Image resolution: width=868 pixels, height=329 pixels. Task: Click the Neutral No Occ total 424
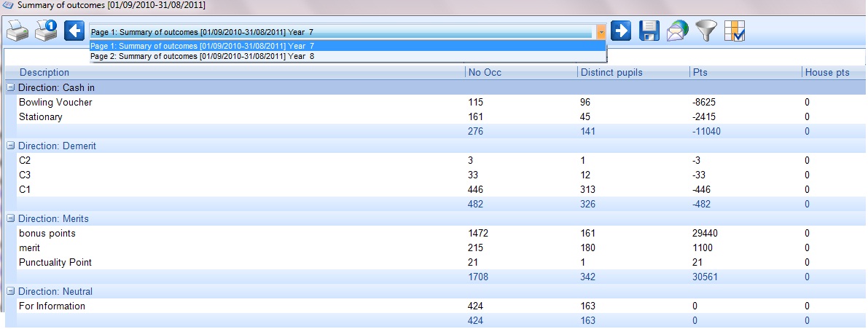475,320
